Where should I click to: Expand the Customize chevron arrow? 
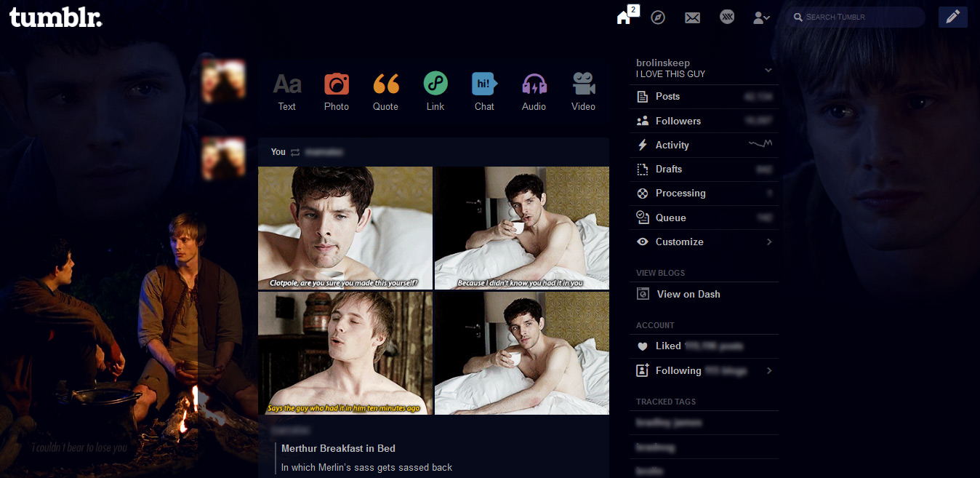tap(769, 242)
